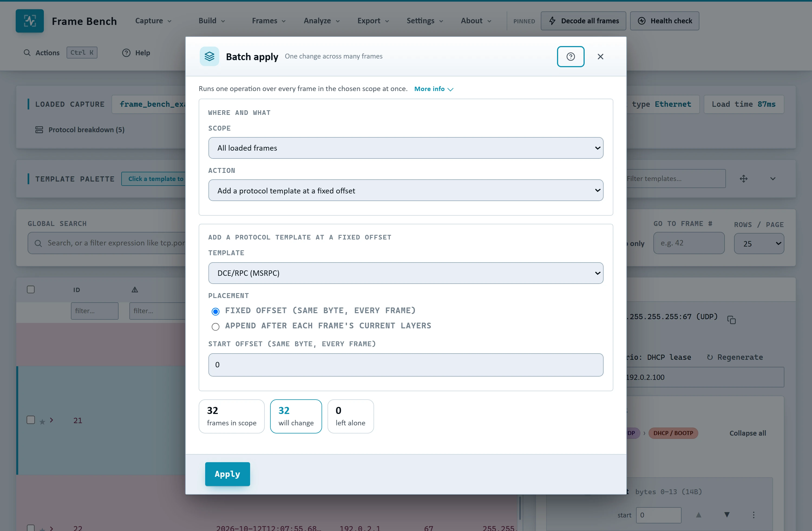This screenshot has width=812, height=531.
Task: Open Help with the question-mark icon
Action: click(126, 53)
